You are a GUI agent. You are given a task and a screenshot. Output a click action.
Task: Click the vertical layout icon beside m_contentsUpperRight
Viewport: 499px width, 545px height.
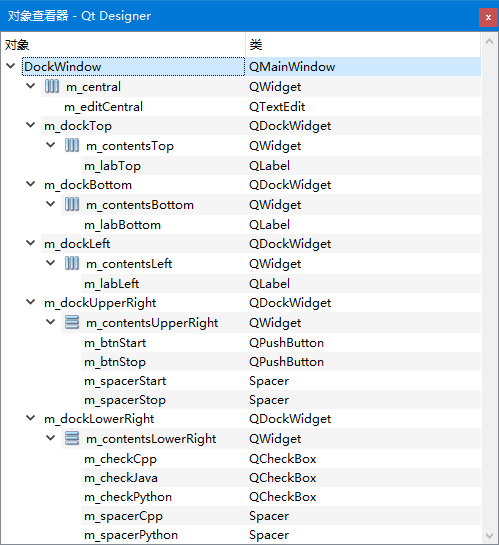point(72,323)
